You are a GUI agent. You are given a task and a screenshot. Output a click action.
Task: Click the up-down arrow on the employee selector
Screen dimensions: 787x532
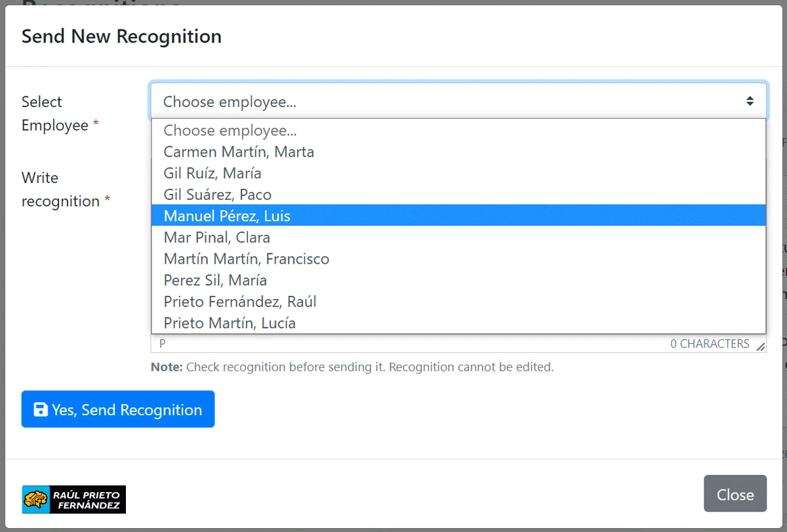pyautogui.click(x=750, y=101)
